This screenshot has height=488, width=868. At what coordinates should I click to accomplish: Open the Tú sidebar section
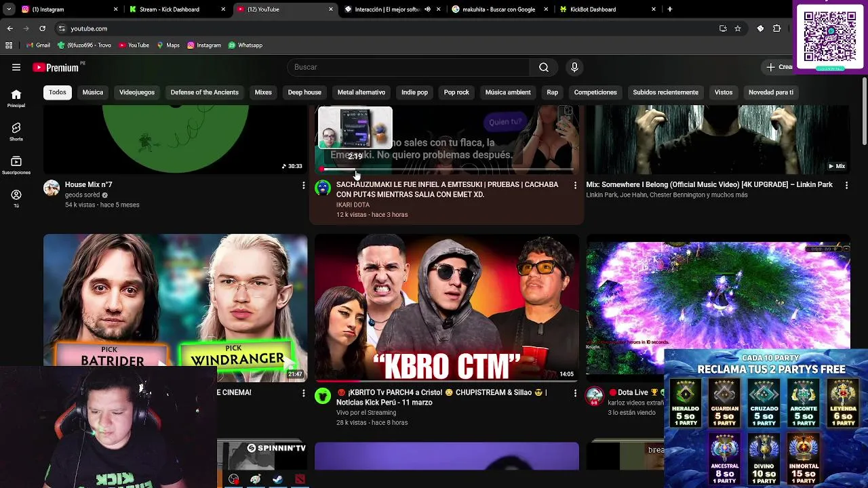coord(16,198)
